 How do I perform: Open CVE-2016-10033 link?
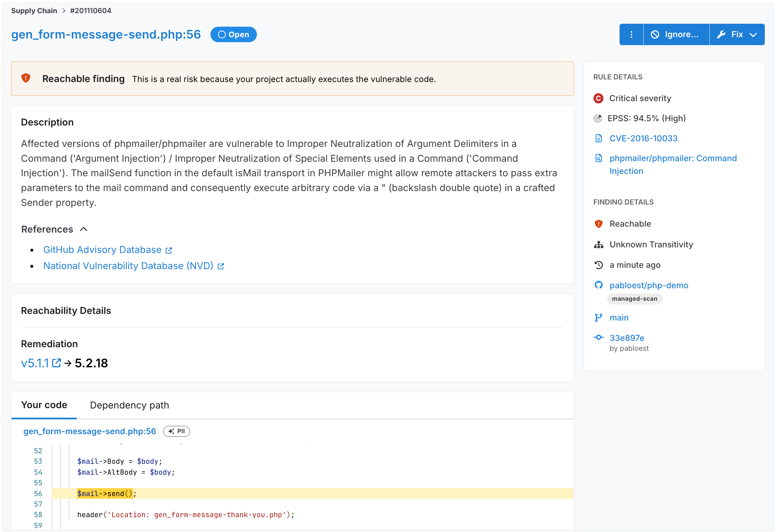[644, 138]
